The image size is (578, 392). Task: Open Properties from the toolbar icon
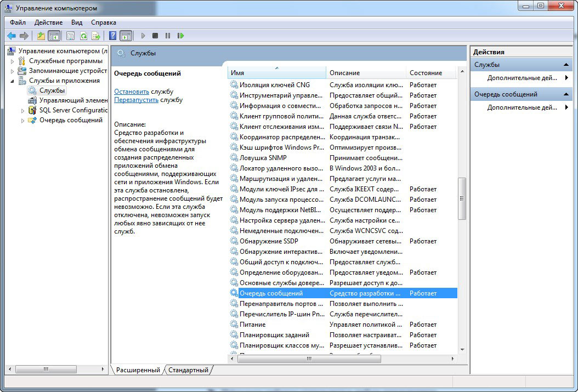[70, 36]
